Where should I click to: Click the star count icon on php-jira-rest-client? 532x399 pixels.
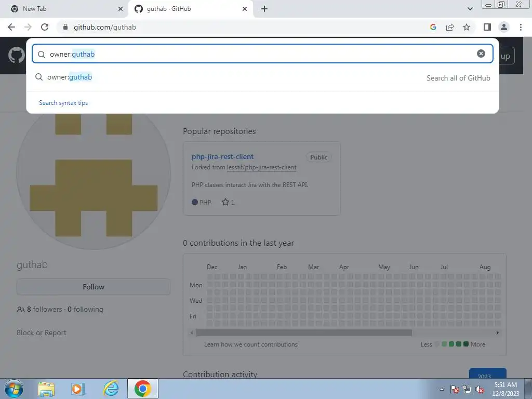[x=225, y=202]
